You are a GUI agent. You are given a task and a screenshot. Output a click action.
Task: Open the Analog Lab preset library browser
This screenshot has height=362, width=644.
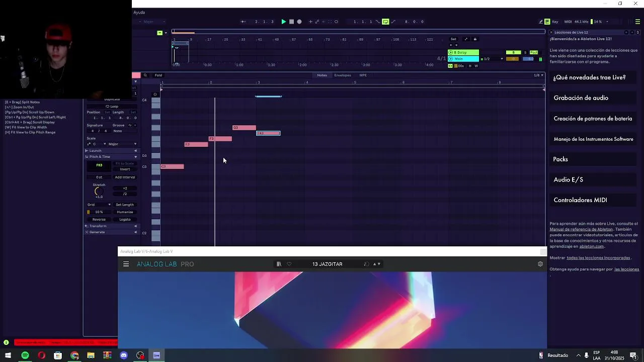click(x=279, y=264)
